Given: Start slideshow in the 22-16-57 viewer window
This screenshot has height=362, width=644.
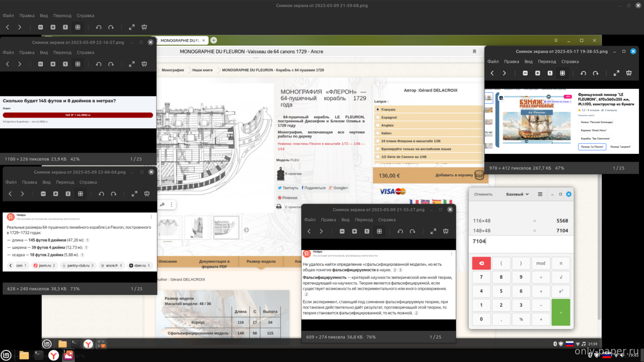Looking at the screenshot, I should pyautogui.click(x=144, y=64).
